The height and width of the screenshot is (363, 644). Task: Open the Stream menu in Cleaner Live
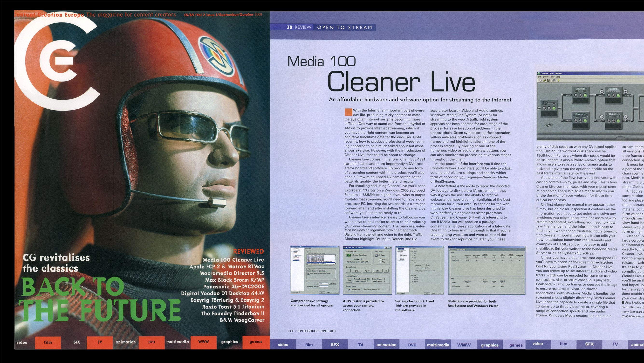coord(546,77)
